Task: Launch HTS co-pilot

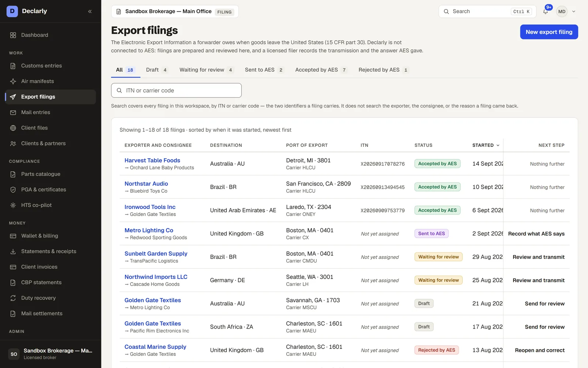Action: 51,205
